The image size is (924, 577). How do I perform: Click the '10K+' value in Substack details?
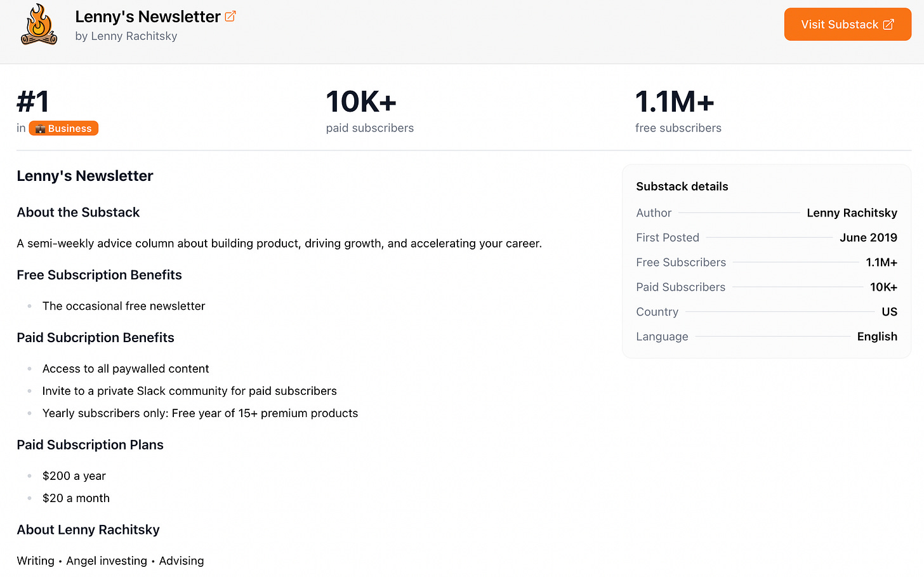coord(883,287)
